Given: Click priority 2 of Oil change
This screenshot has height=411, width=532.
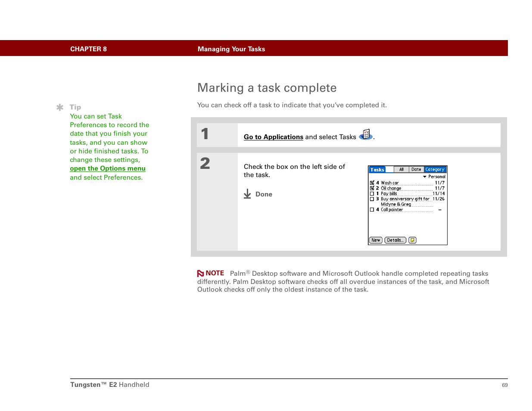Looking at the screenshot, I should pos(377,188).
